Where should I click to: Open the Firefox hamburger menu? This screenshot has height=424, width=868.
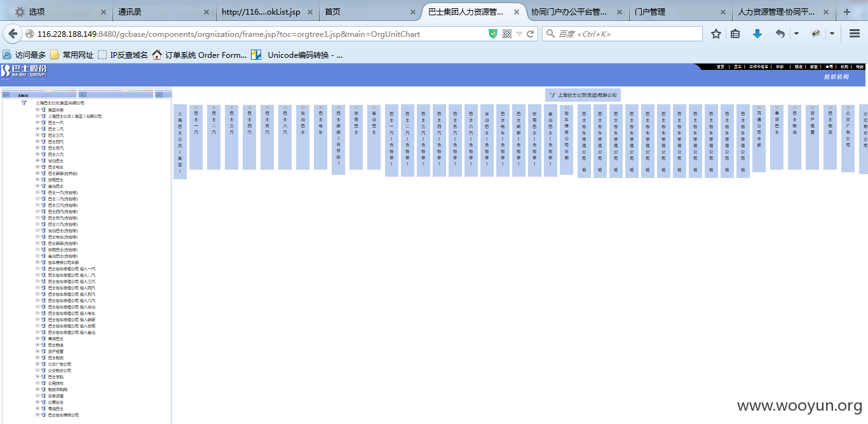click(855, 34)
